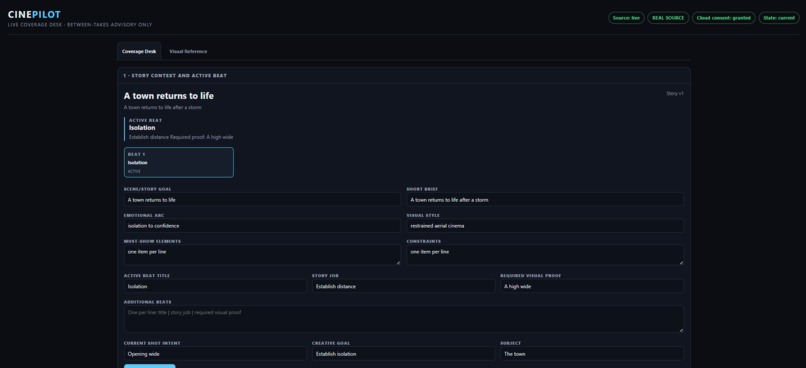Click the Must-Show Elements resize handle

pos(398,263)
